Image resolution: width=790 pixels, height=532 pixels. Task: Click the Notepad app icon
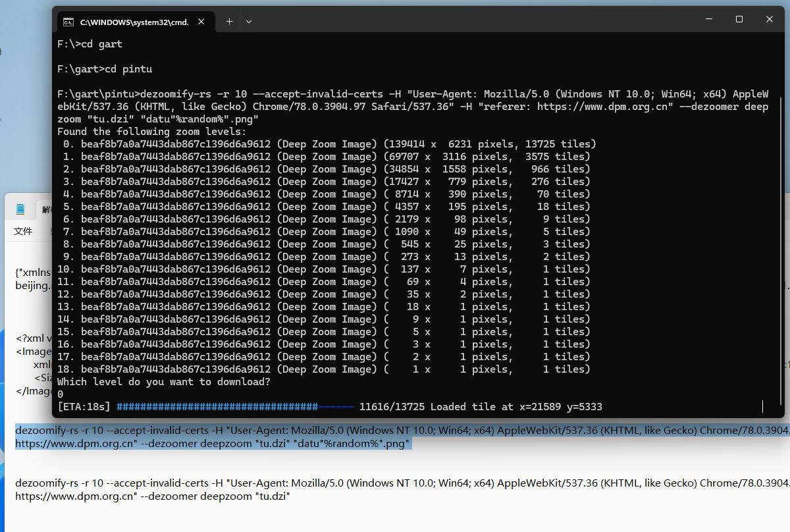point(20,209)
